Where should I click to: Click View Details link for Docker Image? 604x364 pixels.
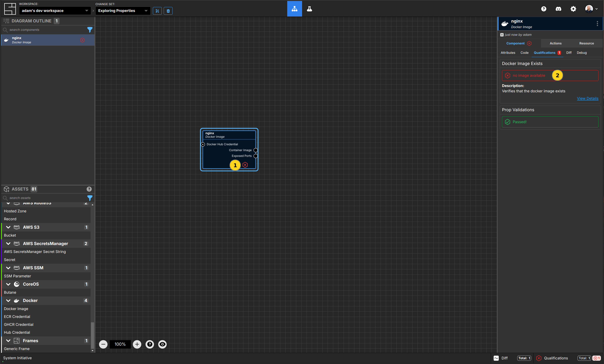[x=588, y=98]
